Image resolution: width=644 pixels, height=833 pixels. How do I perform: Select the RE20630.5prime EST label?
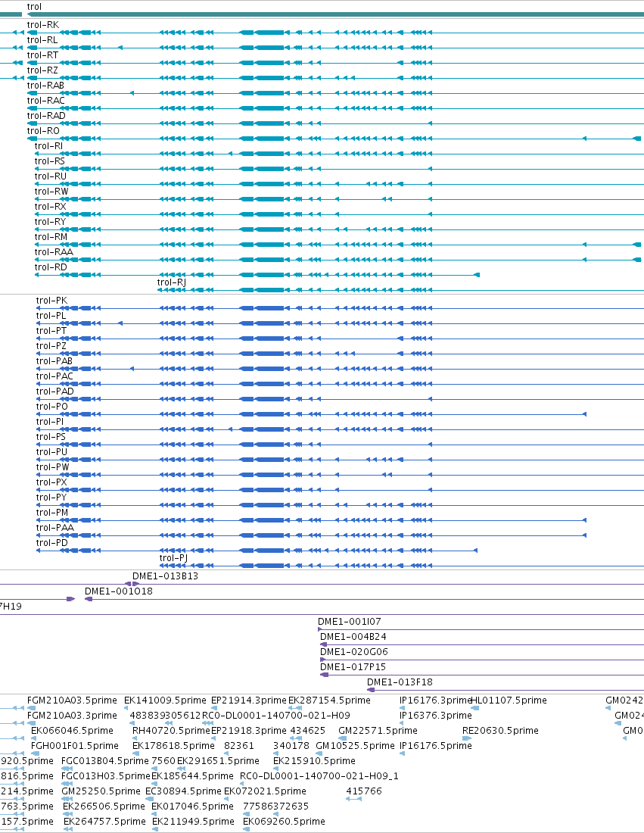coord(501,731)
